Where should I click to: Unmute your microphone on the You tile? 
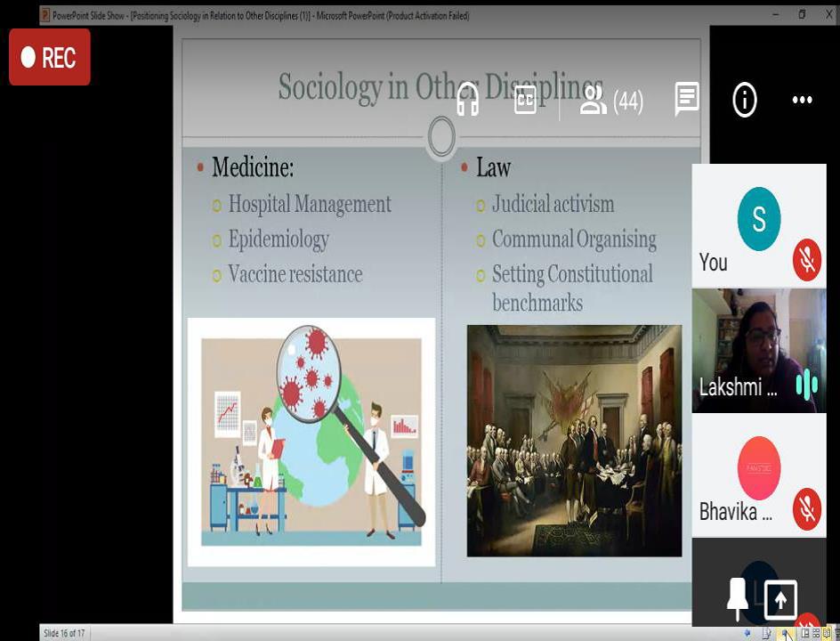(807, 260)
